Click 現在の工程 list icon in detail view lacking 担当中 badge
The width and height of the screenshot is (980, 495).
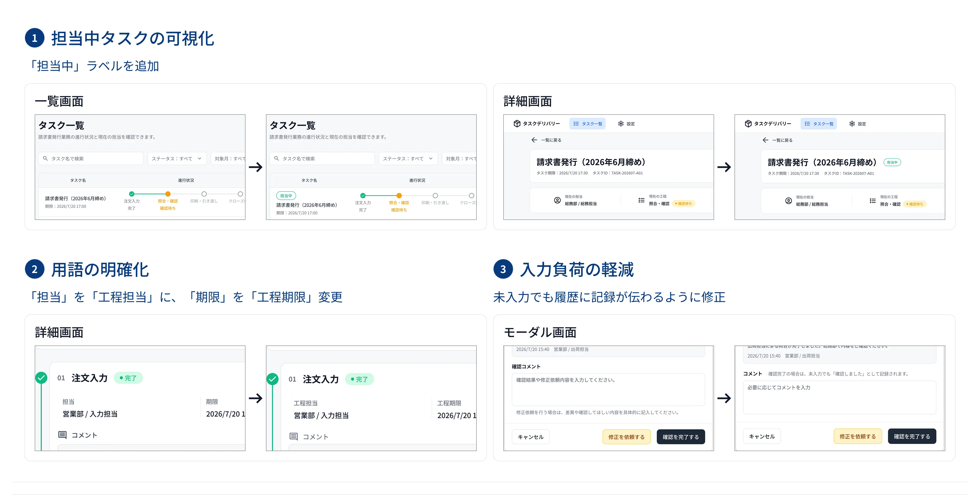pos(641,200)
